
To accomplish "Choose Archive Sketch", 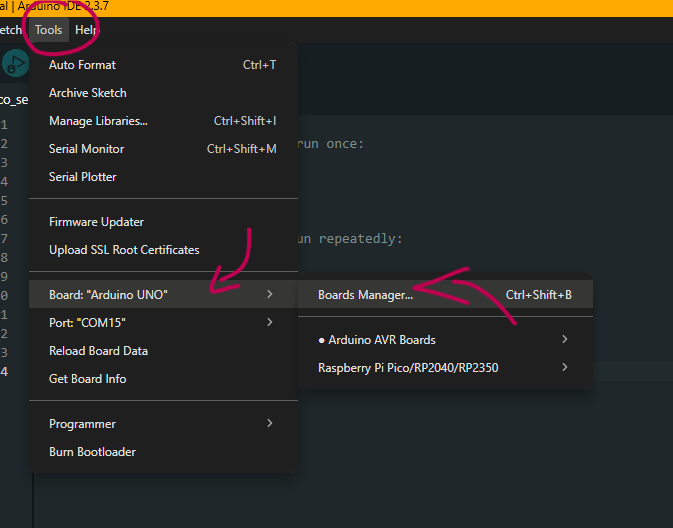I will (88, 93).
